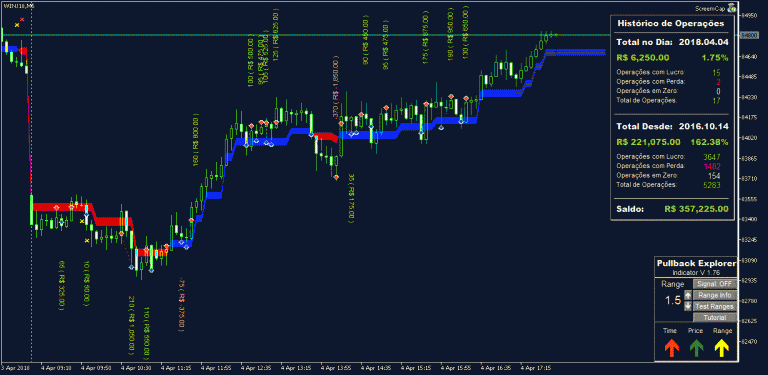The width and height of the screenshot is (768, 375).
Task: Run the Test Ranges function
Action: [x=715, y=306]
